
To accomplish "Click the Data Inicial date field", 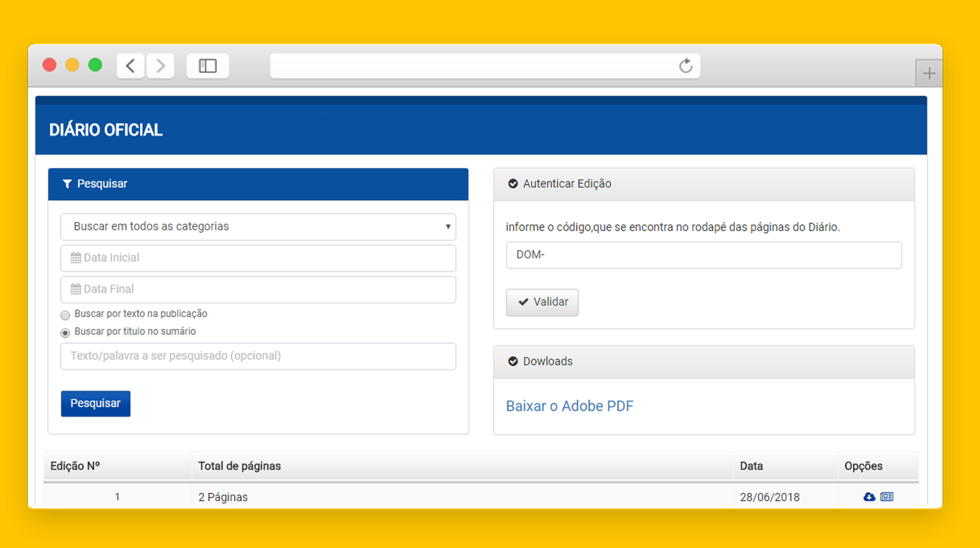I will click(258, 258).
